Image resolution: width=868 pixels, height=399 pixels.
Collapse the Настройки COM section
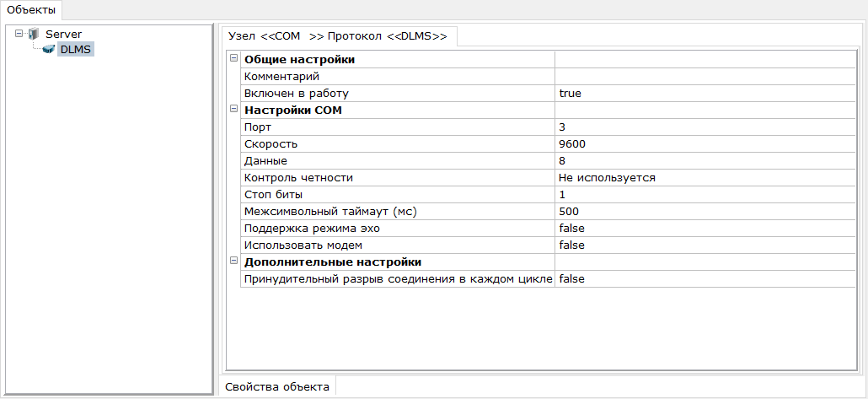coord(233,110)
